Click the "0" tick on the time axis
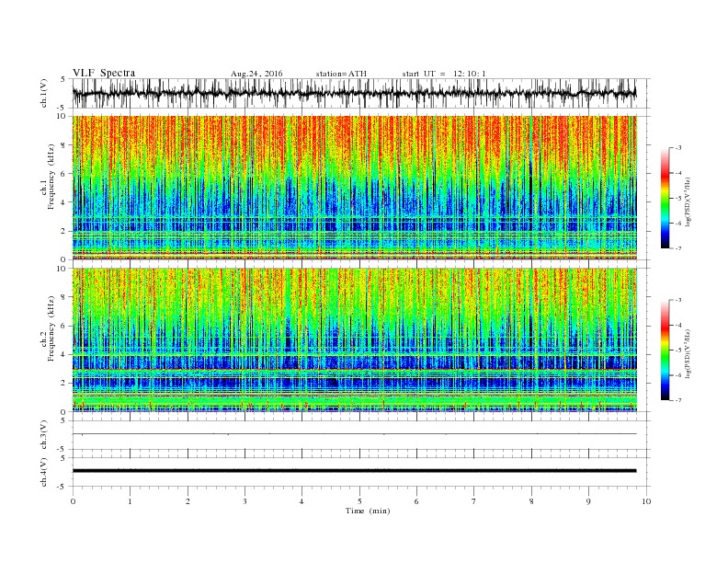728x563 pixels. [73, 501]
